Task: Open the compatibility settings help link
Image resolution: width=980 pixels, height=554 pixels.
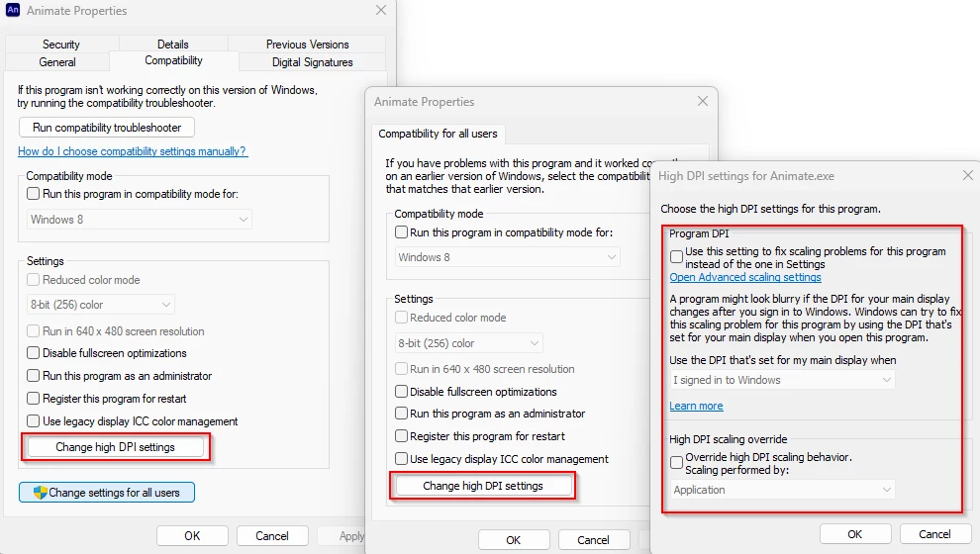Action: (x=133, y=151)
